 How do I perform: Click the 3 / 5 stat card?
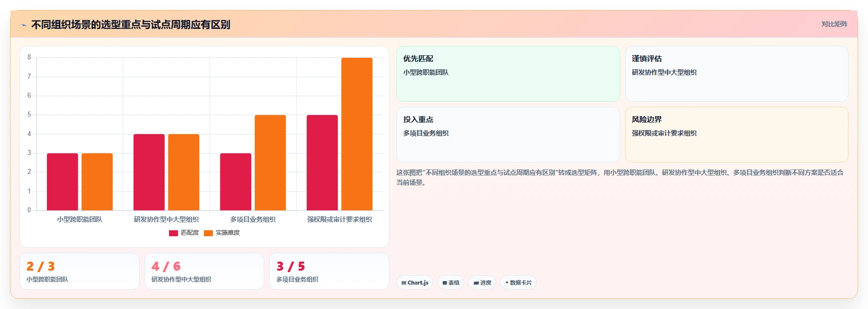click(329, 271)
